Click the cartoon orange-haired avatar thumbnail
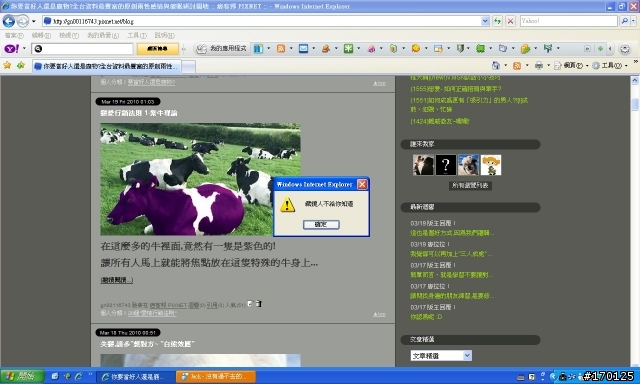Image resolution: width=640 pixels, height=384 pixels. tap(491, 165)
